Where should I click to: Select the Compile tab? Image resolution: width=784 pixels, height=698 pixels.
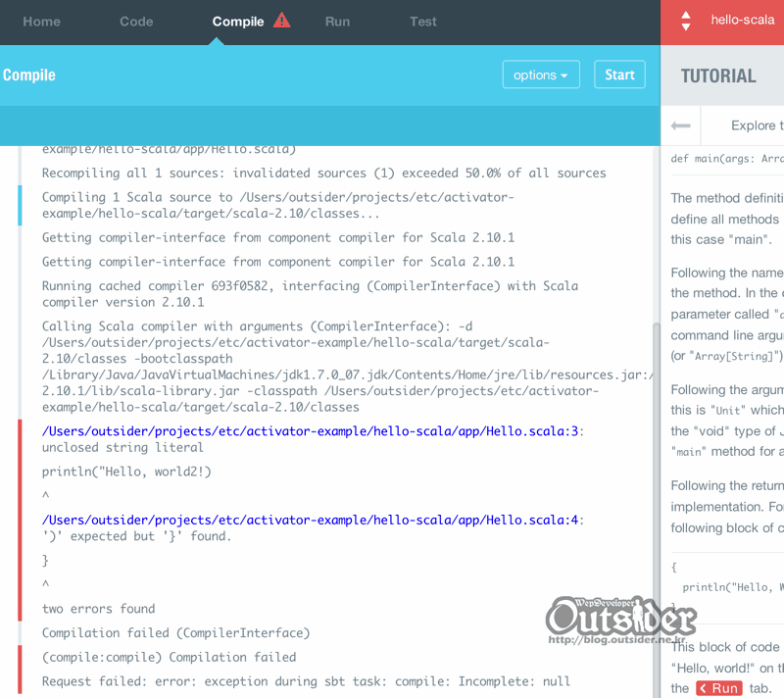click(x=238, y=22)
